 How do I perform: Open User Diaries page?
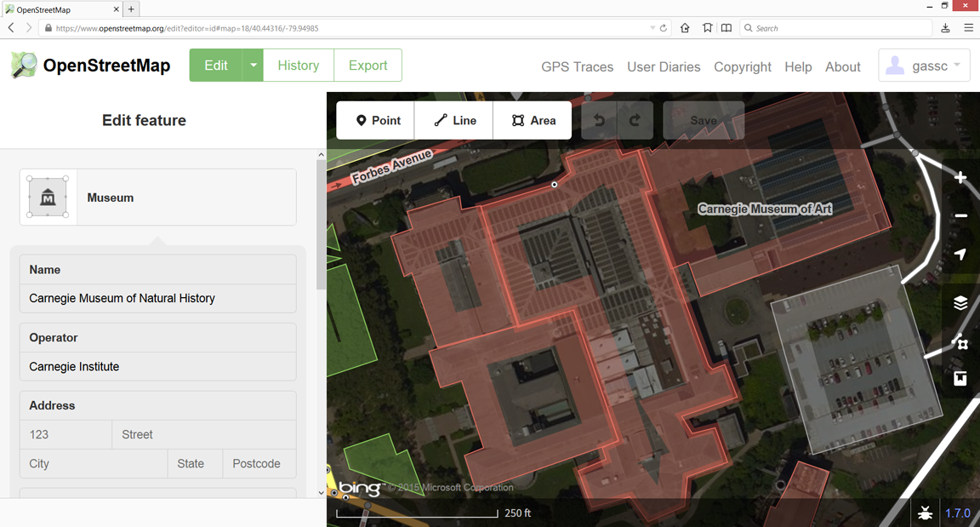point(664,67)
